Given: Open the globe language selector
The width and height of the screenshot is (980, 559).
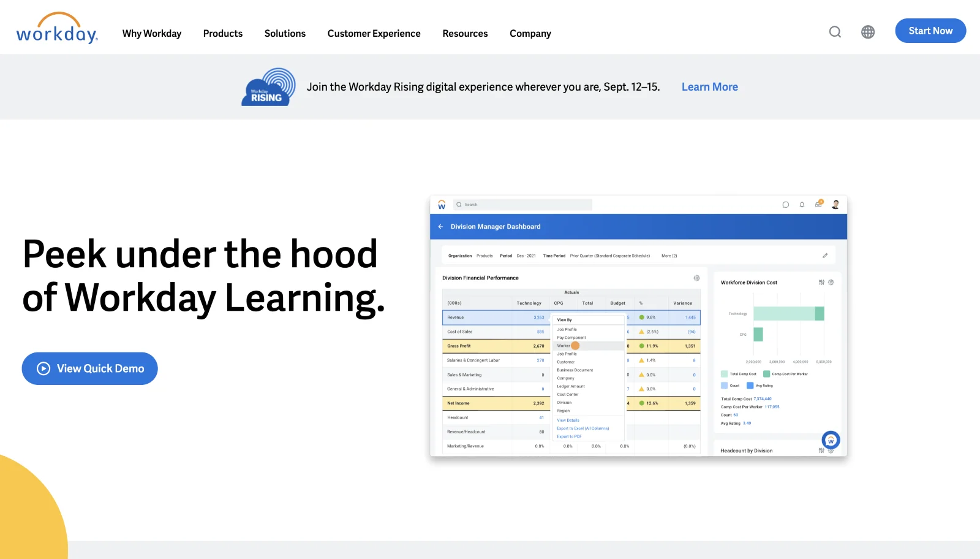Looking at the screenshot, I should click(868, 32).
